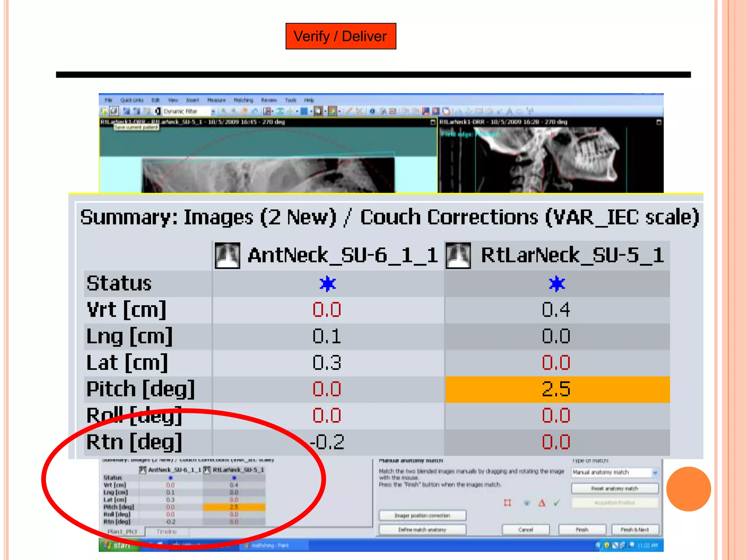The image size is (747, 560).
Task: Click the red triangle warning icon
Action: [x=542, y=503]
